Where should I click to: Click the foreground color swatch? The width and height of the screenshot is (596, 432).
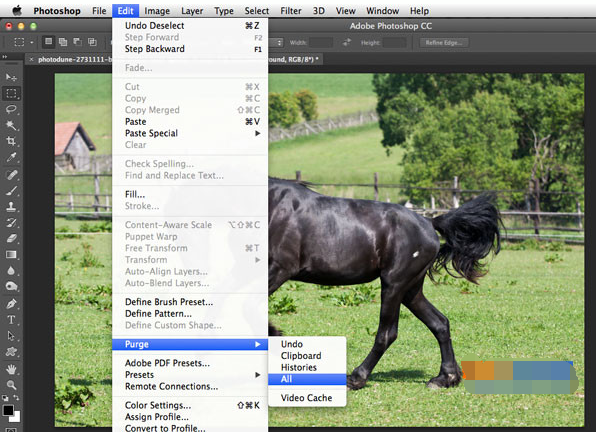coord(8,410)
